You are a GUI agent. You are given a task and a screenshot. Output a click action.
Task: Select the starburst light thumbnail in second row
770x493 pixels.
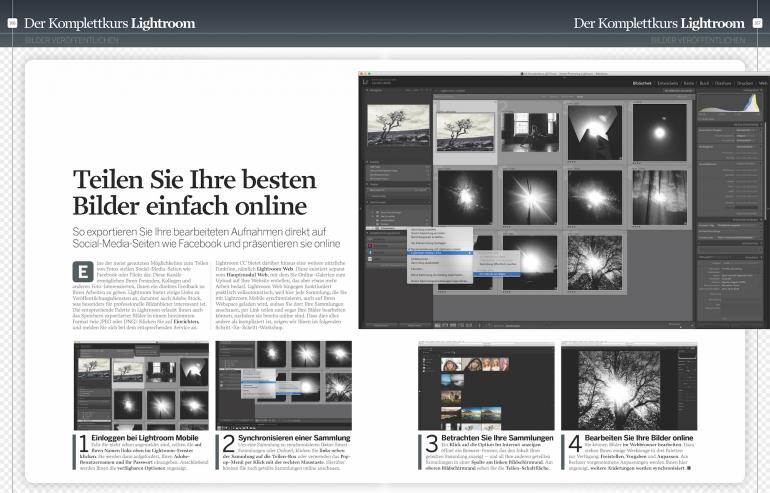[530, 197]
